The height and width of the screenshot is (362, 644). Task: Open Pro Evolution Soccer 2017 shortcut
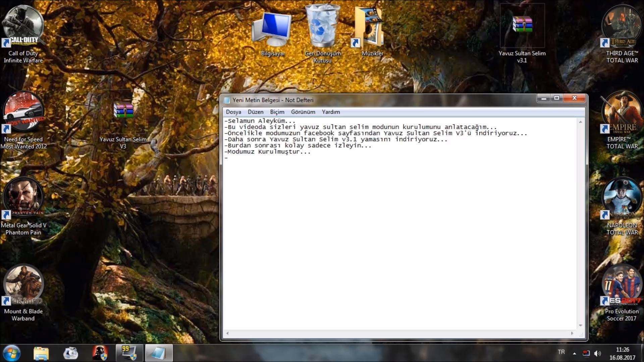coord(622,292)
